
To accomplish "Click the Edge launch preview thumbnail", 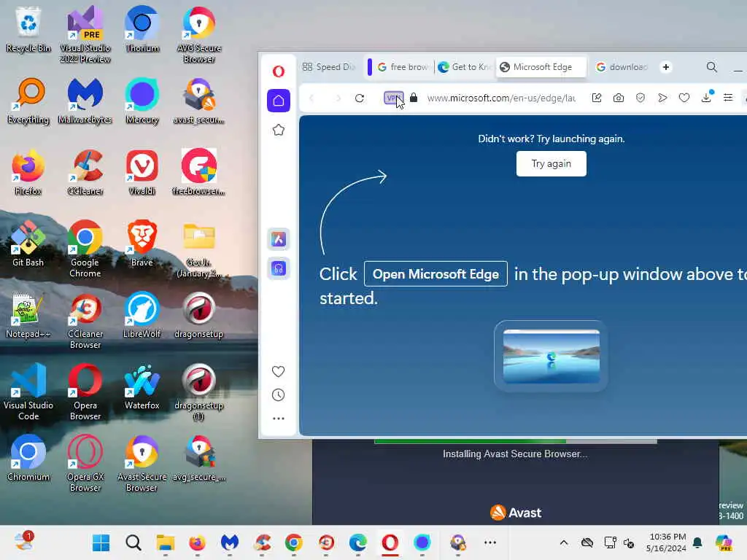I will (551, 356).
